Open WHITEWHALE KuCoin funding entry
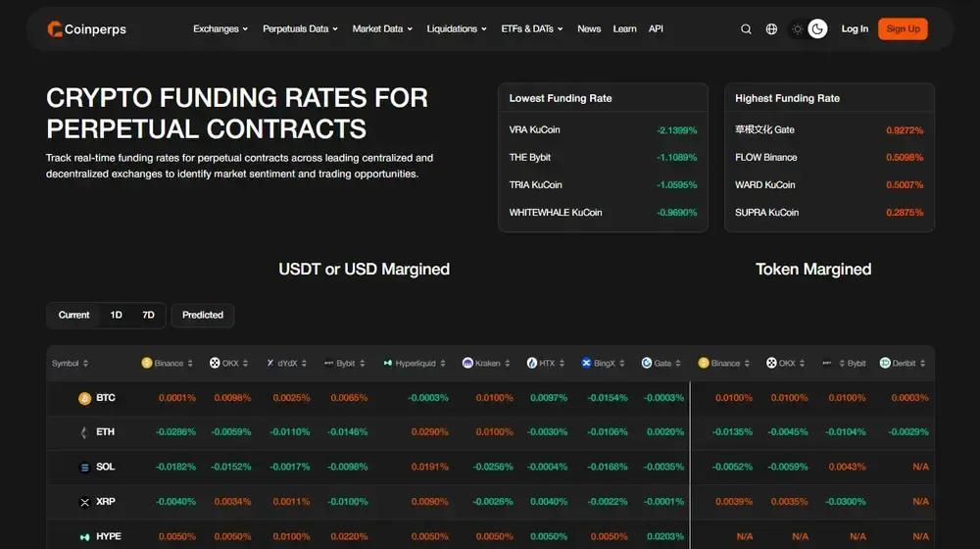Screen dimensions: 980x549 click(603, 213)
